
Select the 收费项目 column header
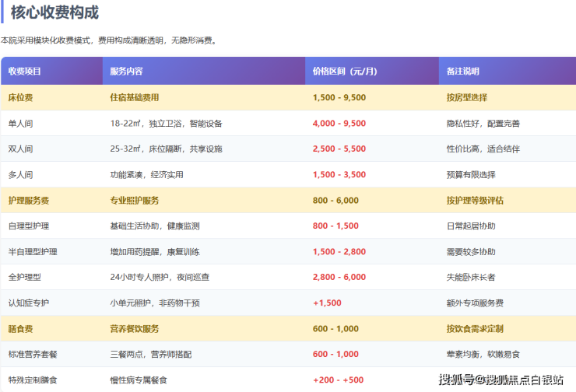pyautogui.click(x=25, y=72)
